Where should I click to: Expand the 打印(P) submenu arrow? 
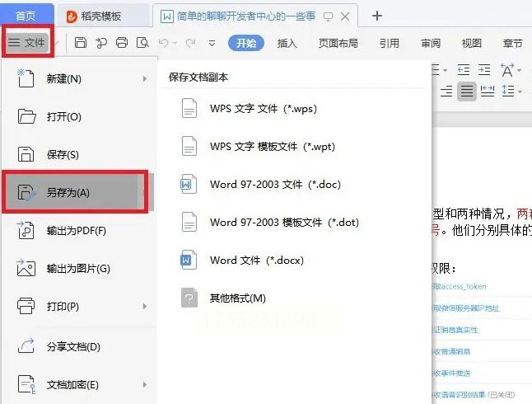[145, 306]
